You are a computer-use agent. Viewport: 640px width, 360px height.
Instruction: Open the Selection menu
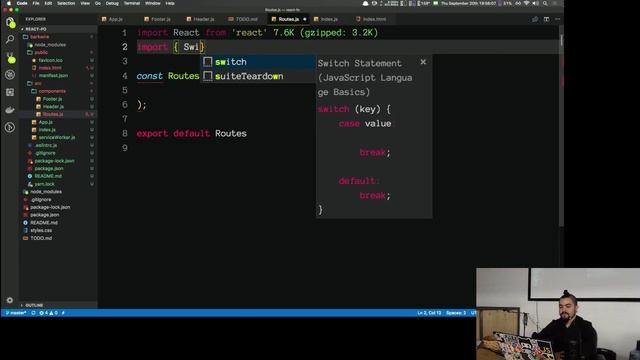coord(66,3)
